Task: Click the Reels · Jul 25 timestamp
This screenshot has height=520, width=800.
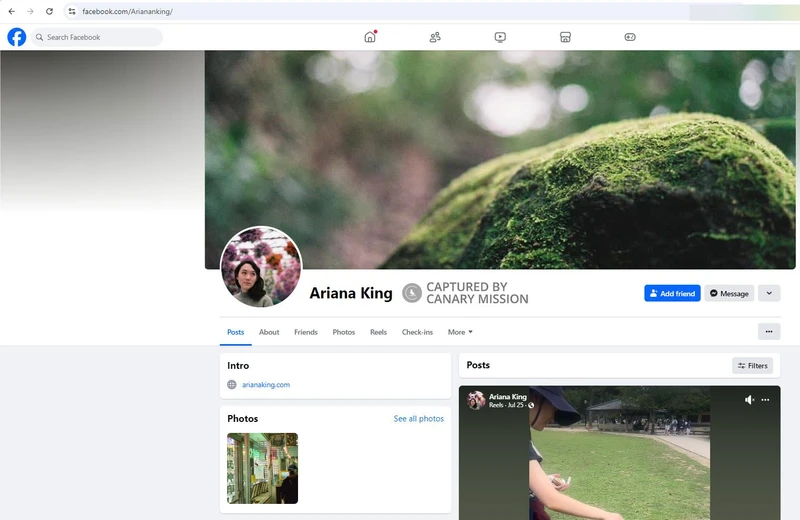Action: pyautogui.click(x=506, y=405)
